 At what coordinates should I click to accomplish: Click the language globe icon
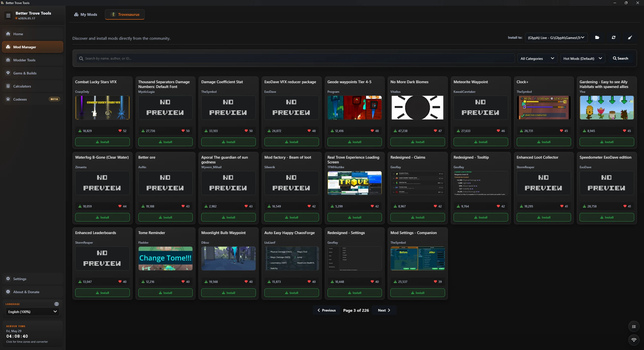click(x=57, y=304)
